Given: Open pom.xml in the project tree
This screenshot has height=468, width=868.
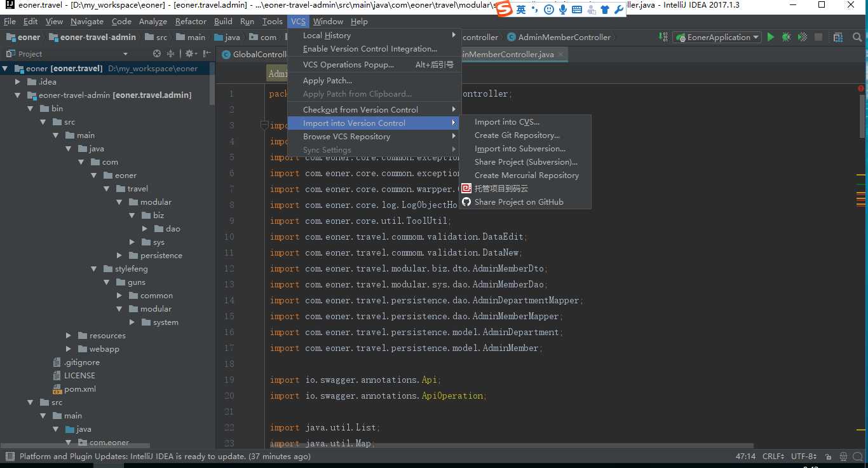Looking at the screenshot, I should (x=79, y=389).
